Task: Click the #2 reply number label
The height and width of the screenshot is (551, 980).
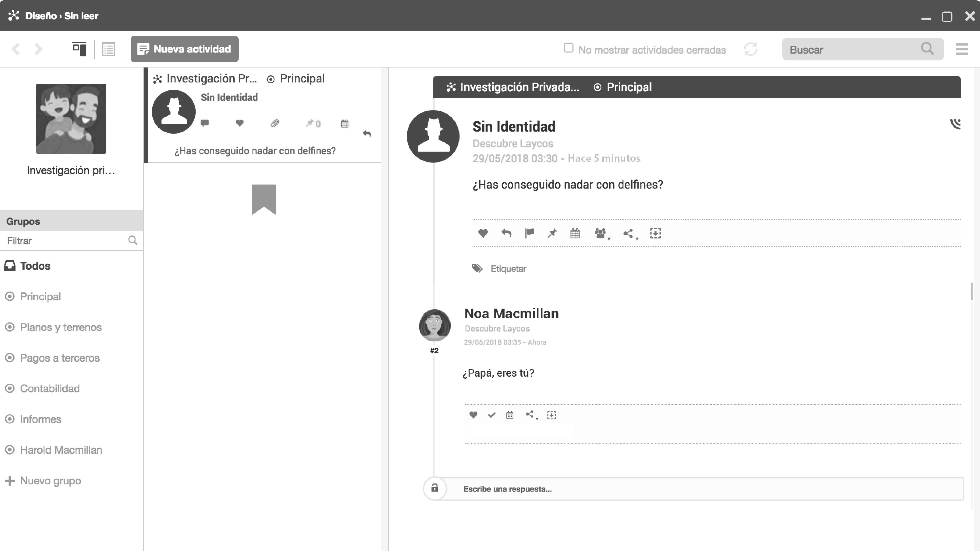Action: coord(434,350)
